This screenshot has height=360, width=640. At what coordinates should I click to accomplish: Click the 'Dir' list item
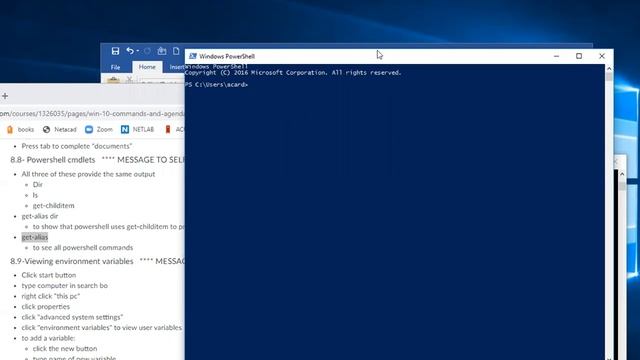coord(38,184)
